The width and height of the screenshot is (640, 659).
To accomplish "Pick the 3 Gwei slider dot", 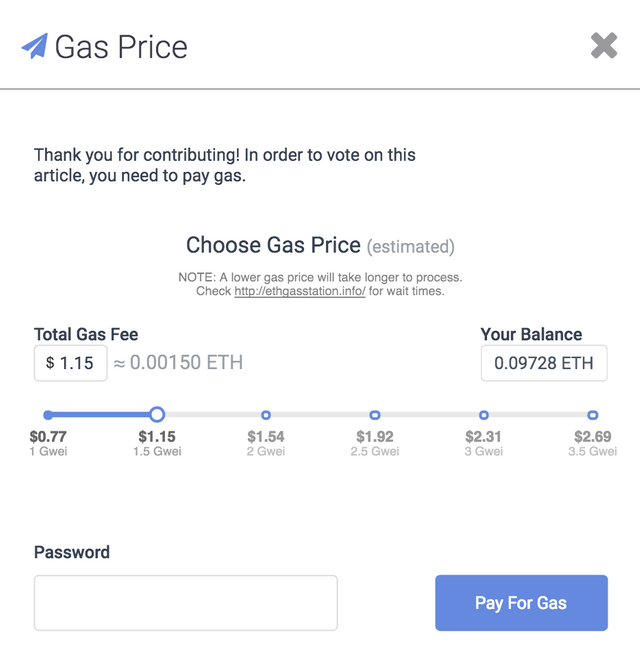I will [x=484, y=415].
